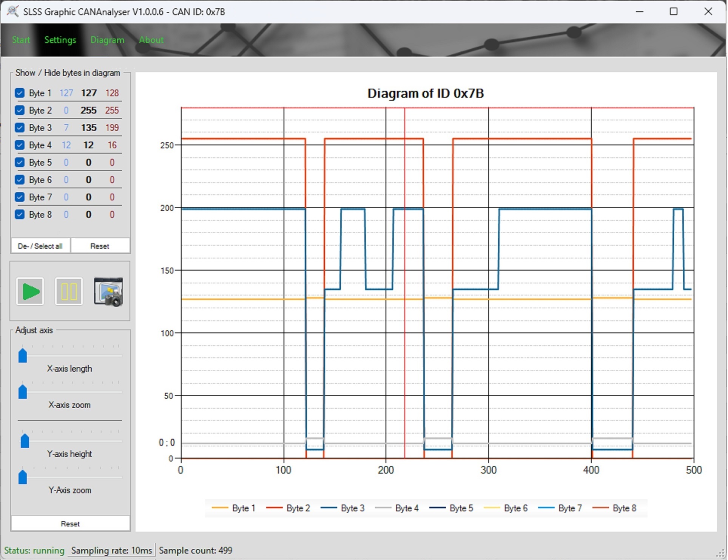Pause the running capture
The width and height of the screenshot is (728, 560).
tap(69, 291)
